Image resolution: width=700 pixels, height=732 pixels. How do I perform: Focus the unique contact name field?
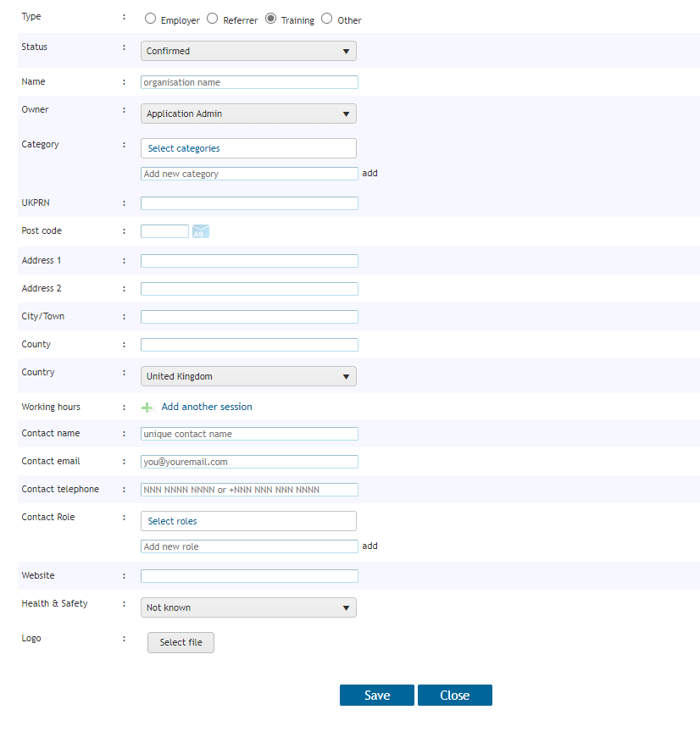coord(249,434)
